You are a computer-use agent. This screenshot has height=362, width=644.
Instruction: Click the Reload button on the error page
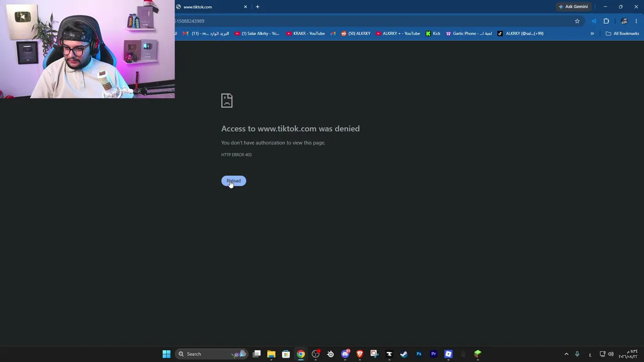[x=233, y=181]
